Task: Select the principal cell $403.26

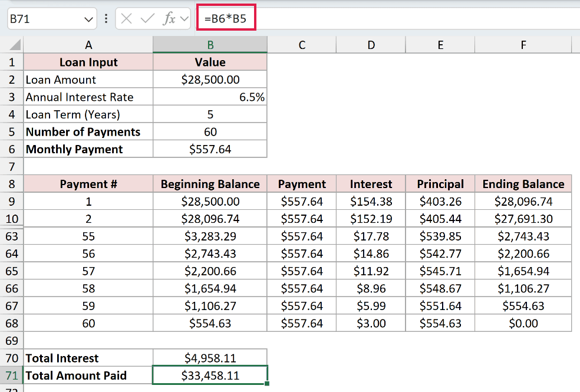Action: (440, 201)
